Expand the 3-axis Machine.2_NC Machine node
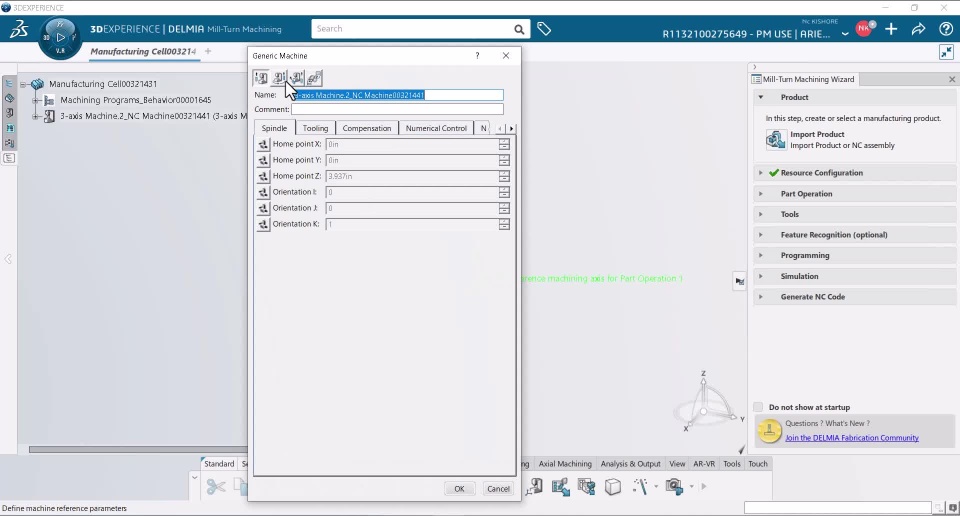 coord(36,116)
